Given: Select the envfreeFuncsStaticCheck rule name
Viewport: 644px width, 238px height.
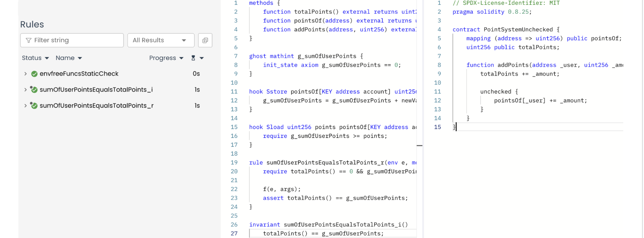Looking at the screenshot, I should (x=79, y=74).
